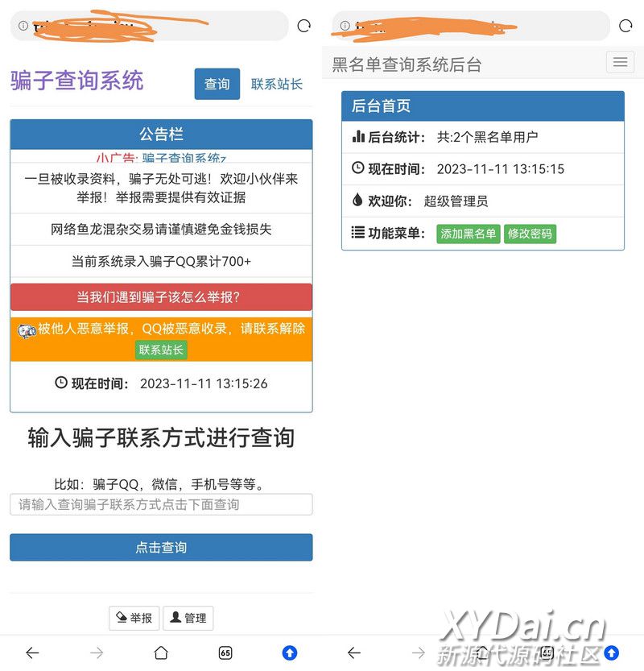
Task: Open the 联系站长 nav link
Action: click(277, 84)
